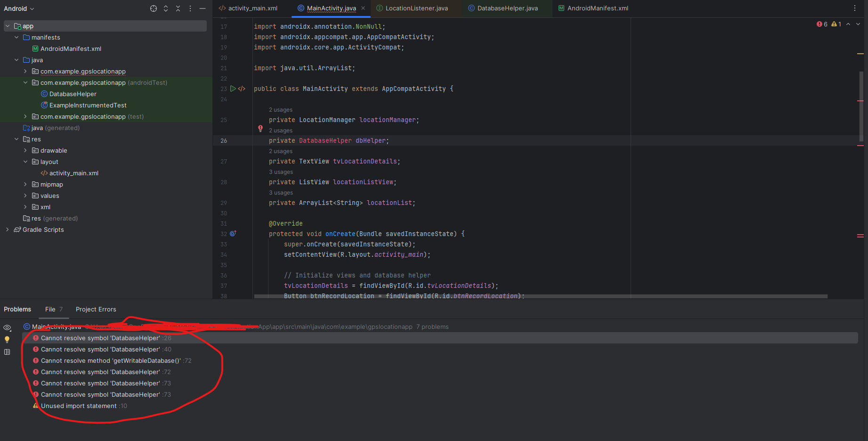This screenshot has height=441, width=868.
Task: Select 'Cannot resolve symbol' error at :72
Action: [440, 372]
